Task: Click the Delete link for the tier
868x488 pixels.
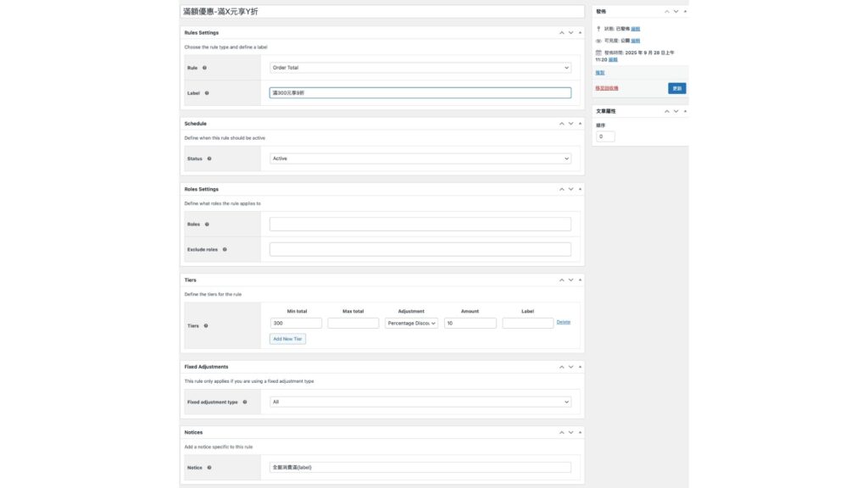Action: [x=563, y=322]
